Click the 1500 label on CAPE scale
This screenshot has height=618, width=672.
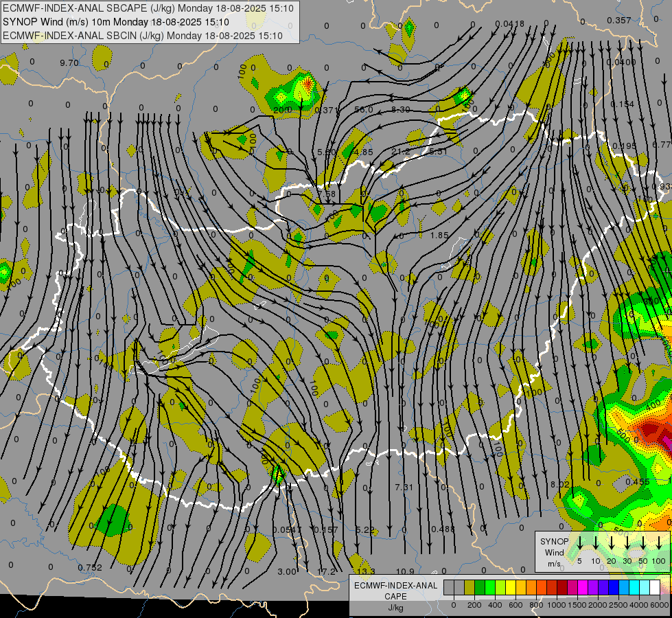[x=577, y=605]
